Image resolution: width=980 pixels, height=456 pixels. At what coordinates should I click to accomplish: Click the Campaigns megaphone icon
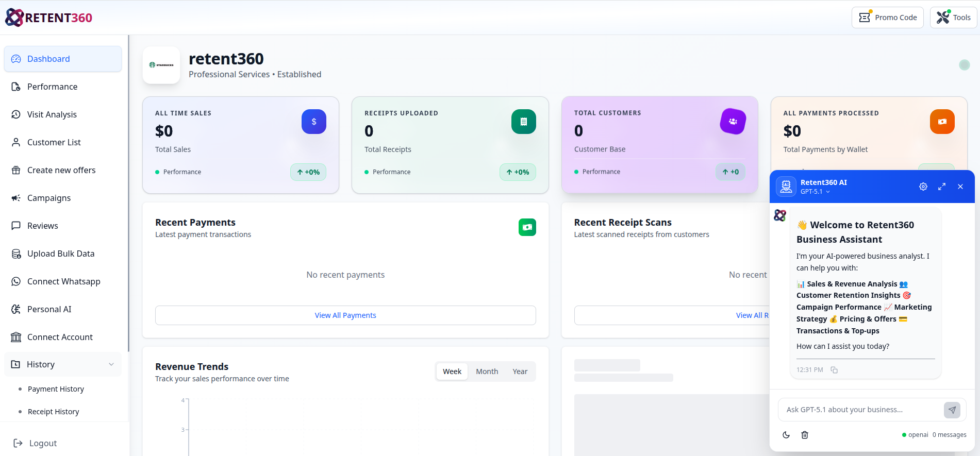(16, 198)
